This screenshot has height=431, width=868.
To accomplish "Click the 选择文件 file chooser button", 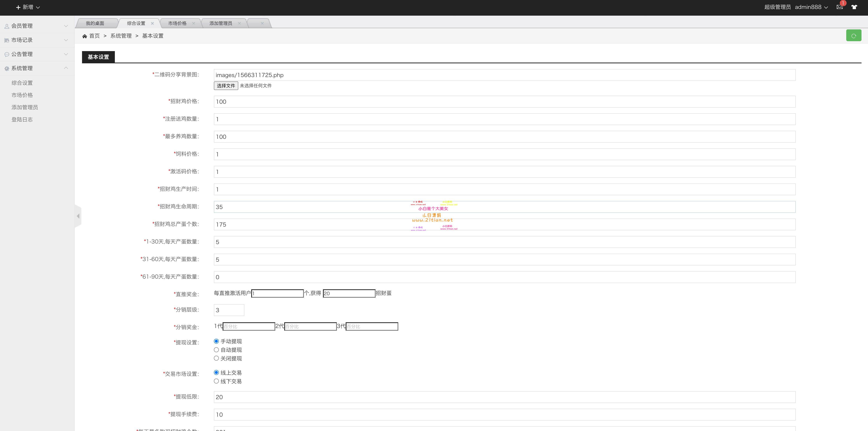I will 226,86.
